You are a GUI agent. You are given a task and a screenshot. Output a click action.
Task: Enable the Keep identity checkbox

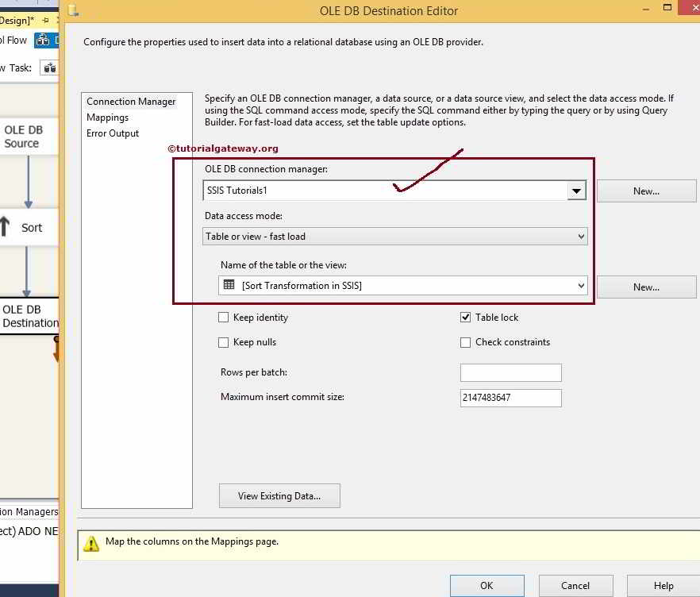224,317
